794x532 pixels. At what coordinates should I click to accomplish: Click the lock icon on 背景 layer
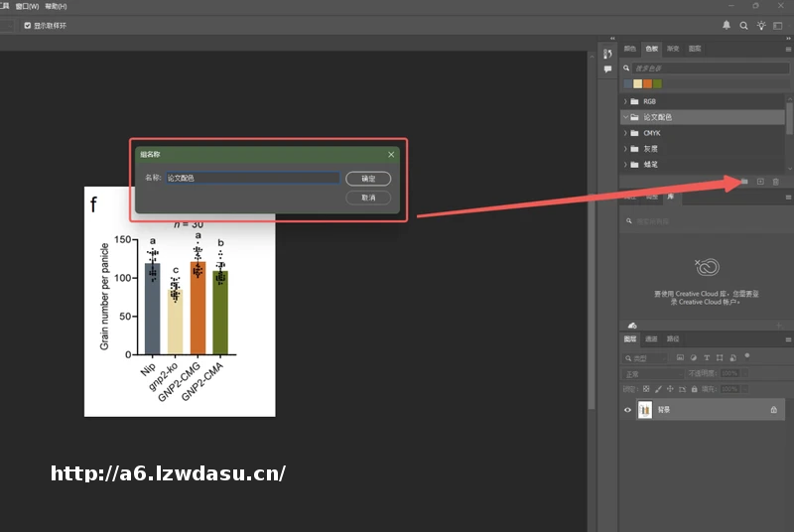point(774,409)
